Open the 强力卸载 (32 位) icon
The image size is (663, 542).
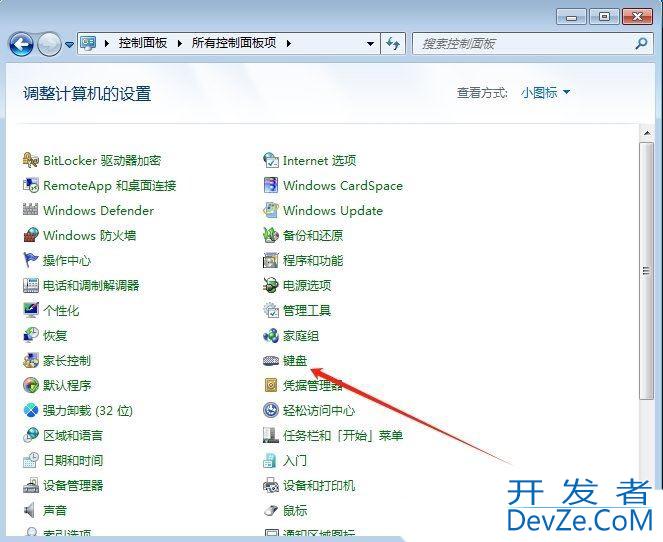(x=31, y=410)
